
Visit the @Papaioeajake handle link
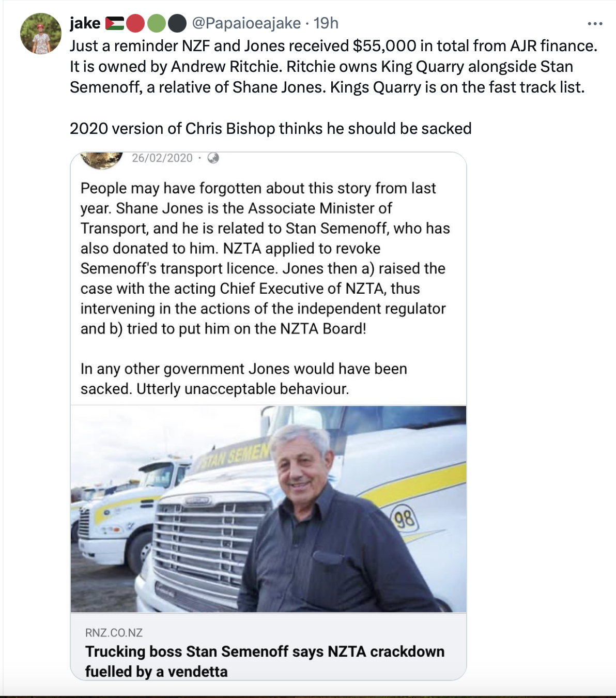tap(246, 23)
